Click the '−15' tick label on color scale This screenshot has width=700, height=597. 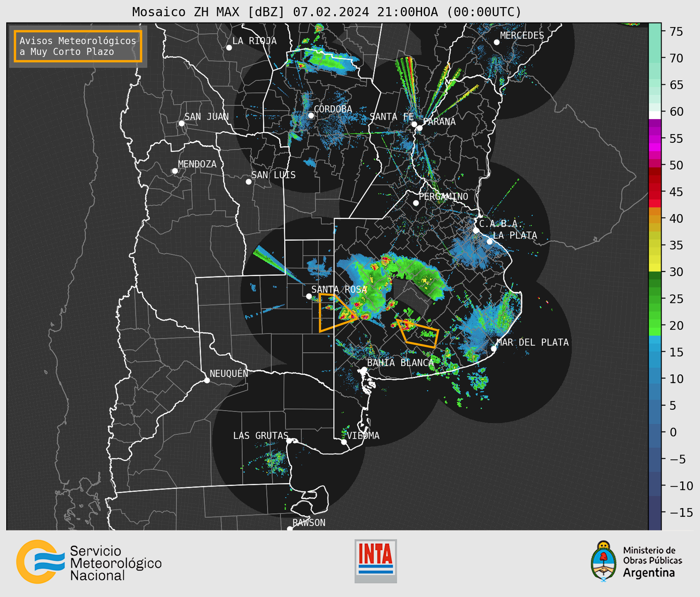[681, 512]
